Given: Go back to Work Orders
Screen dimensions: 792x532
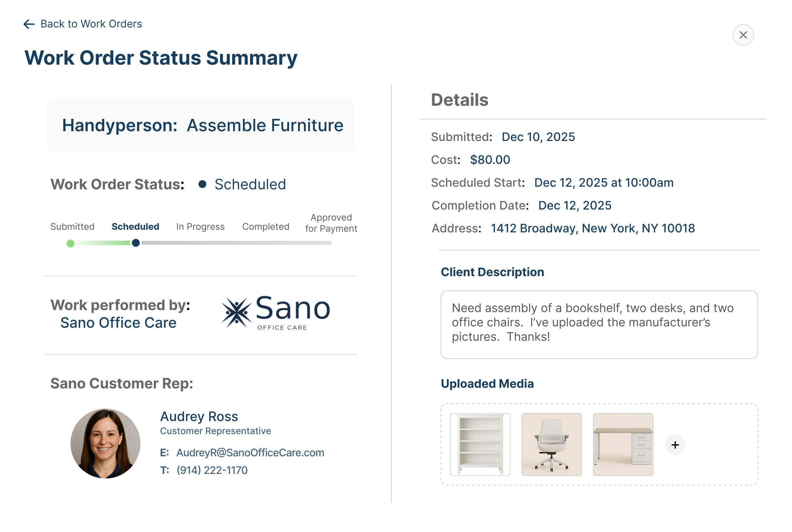Looking at the screenshot, I should point(91,24).
